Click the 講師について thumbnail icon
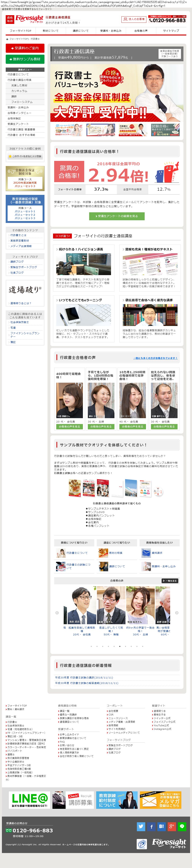The width and height of the screenshot is (192, 868). (103, 566)
